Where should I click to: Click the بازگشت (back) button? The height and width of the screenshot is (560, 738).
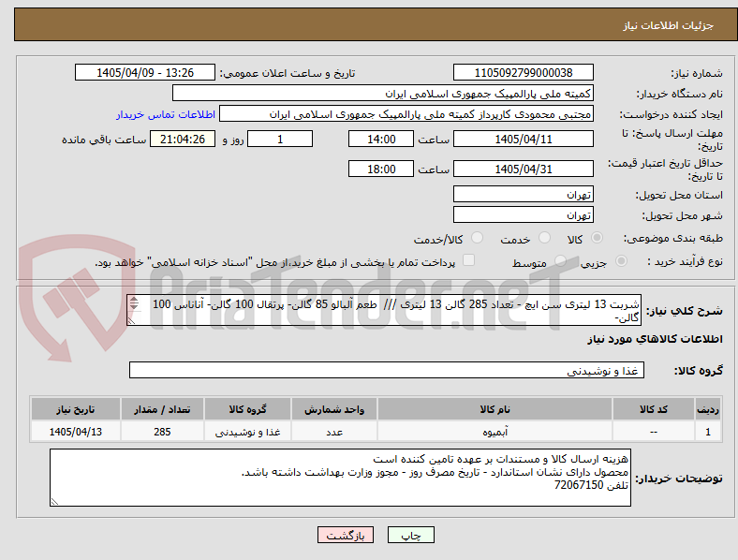[346, 535]
